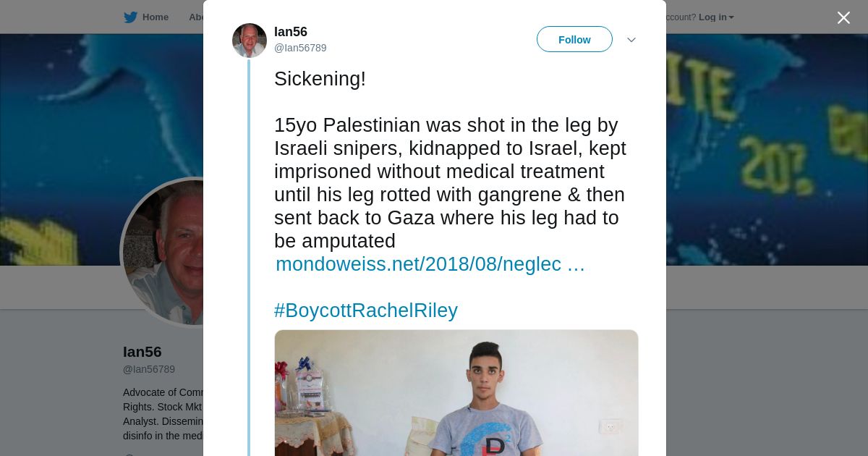
Task: Click the profile bio text starting "Advocate of"
Action: [x=163, y=414]
